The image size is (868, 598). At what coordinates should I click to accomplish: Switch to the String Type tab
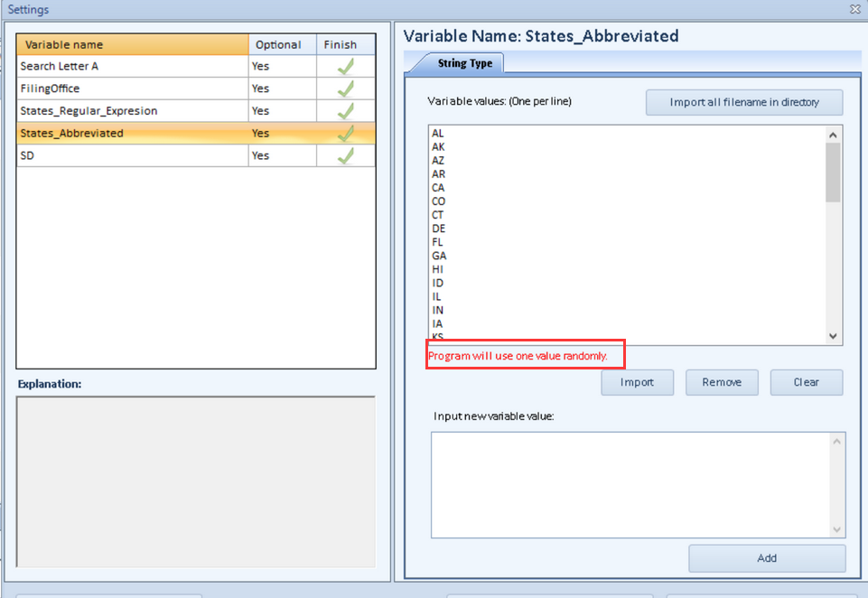[465, 63]
